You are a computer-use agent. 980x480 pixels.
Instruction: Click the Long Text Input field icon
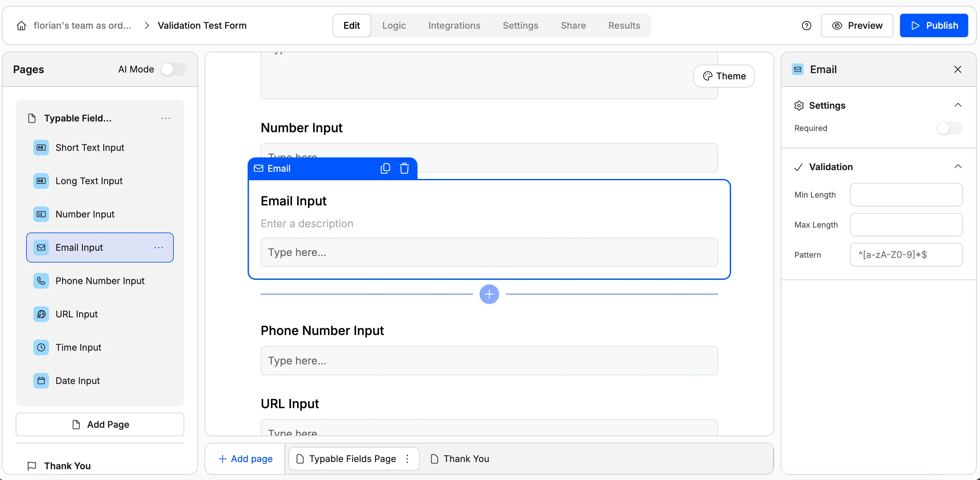(x=41, y=181)
